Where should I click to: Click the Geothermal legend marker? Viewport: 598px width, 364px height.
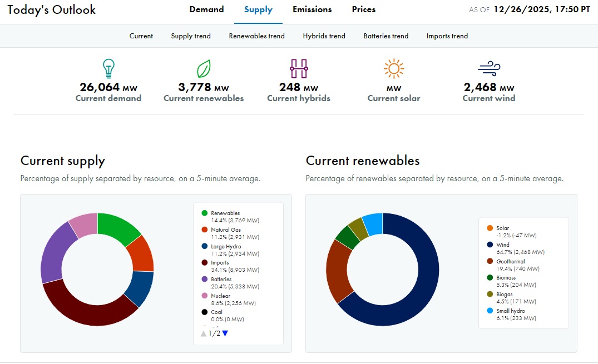point(490,261)
